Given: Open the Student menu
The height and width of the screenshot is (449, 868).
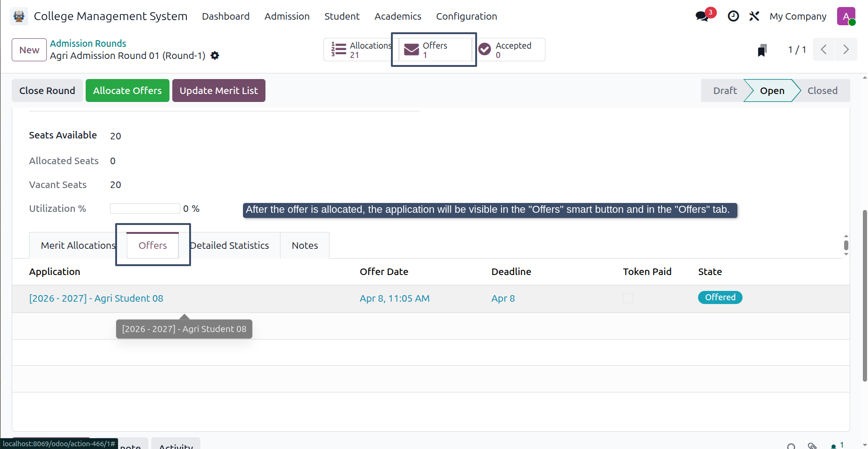Looking at the screenshot, I should [342, 16].
